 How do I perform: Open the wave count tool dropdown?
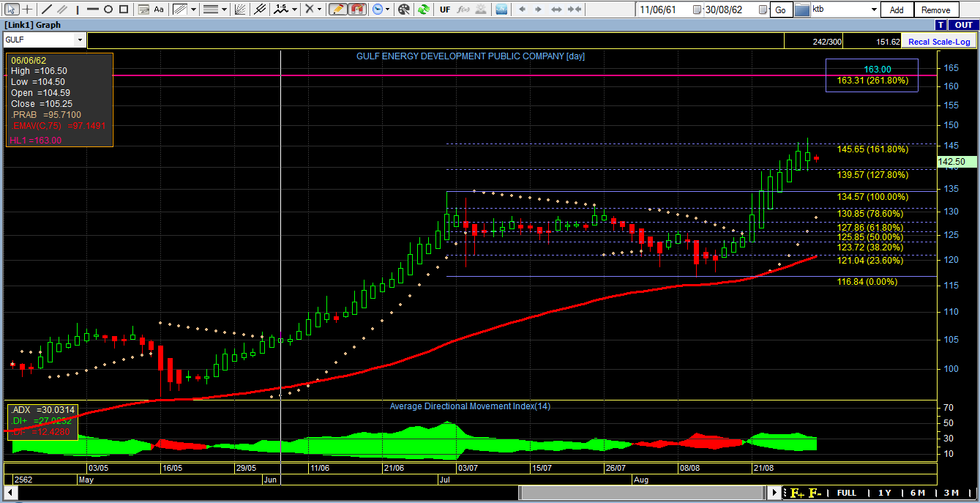click(294, 10)
